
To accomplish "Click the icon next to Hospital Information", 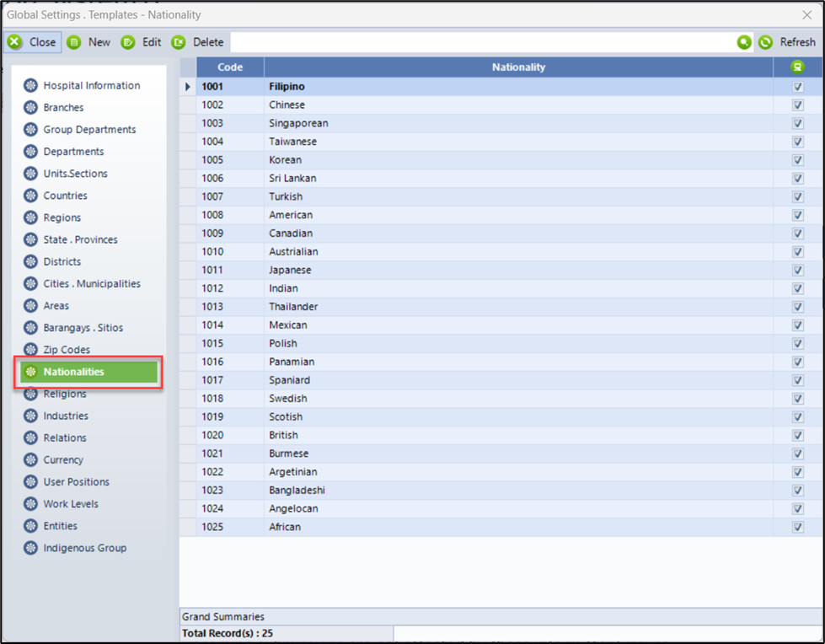I will (31, 85).
